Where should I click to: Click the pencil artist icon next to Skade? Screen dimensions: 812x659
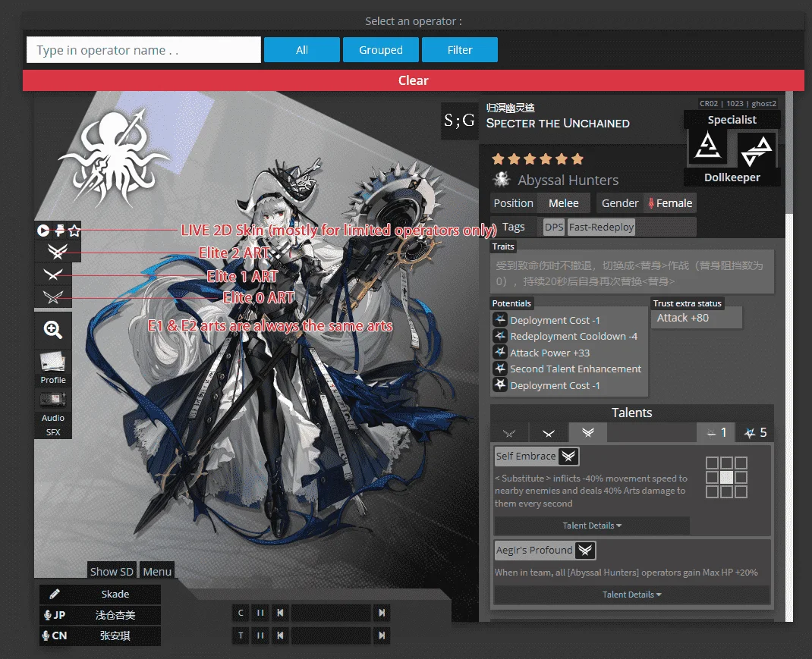tap(55, 595)
